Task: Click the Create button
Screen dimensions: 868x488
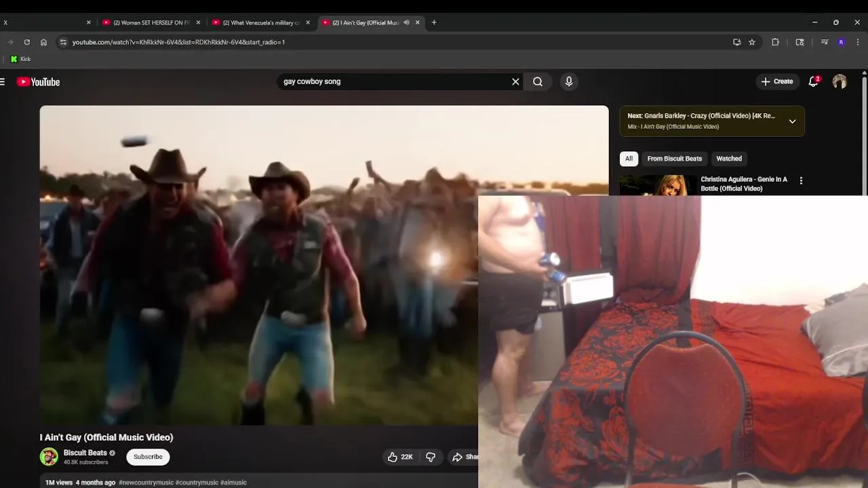Action: [777, 82]
